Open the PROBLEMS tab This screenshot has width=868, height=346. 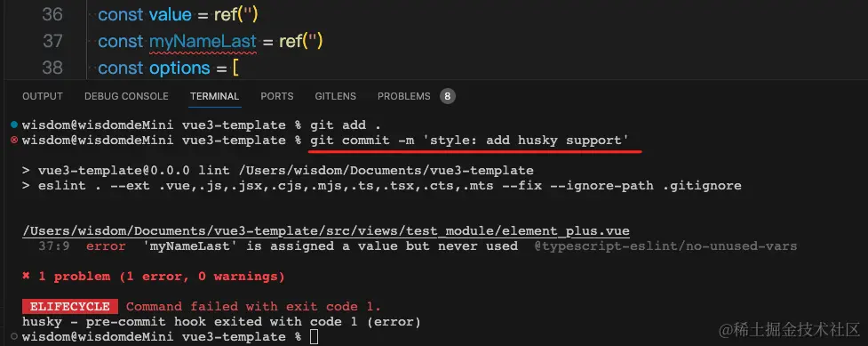(403, 96)
